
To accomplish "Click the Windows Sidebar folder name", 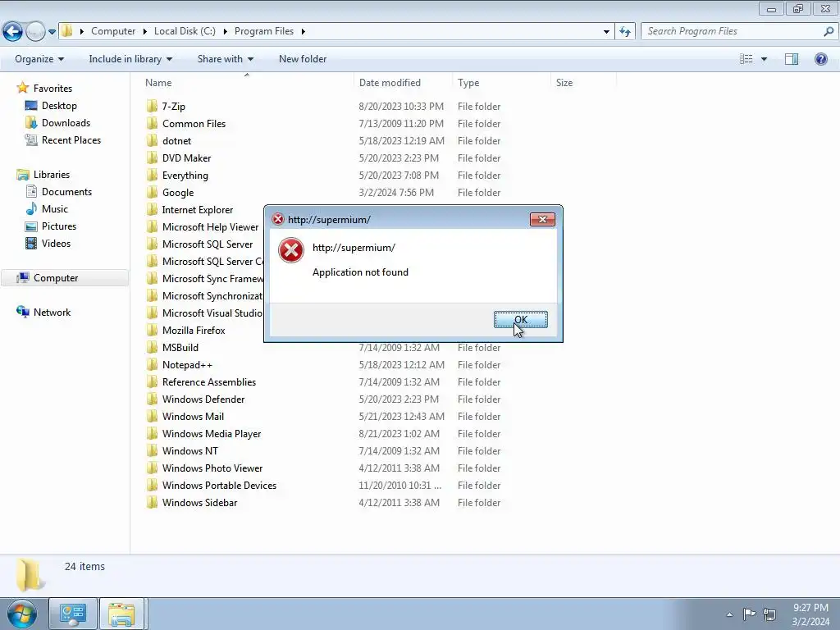I will 199,503.
